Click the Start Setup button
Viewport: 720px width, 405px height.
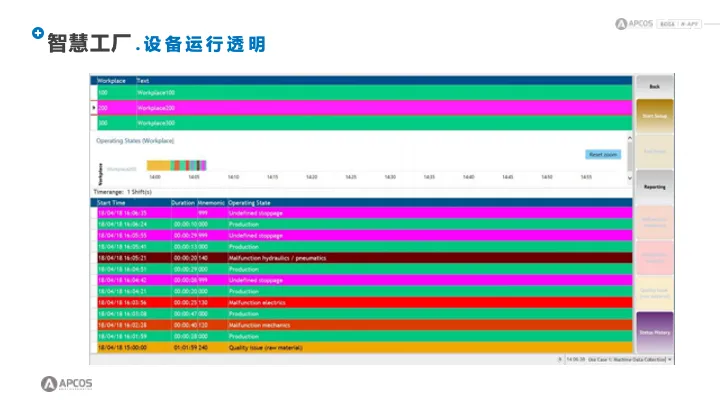(655, 116)
